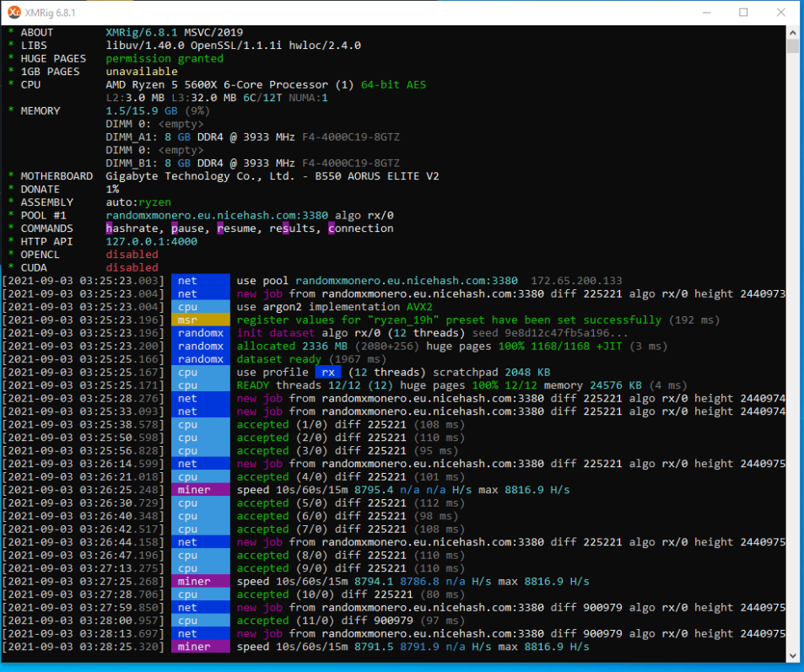Viewport: 804px width, 672px height.
Task: Click the DIMM_B1 memory module line
Action: pos(253,163)
